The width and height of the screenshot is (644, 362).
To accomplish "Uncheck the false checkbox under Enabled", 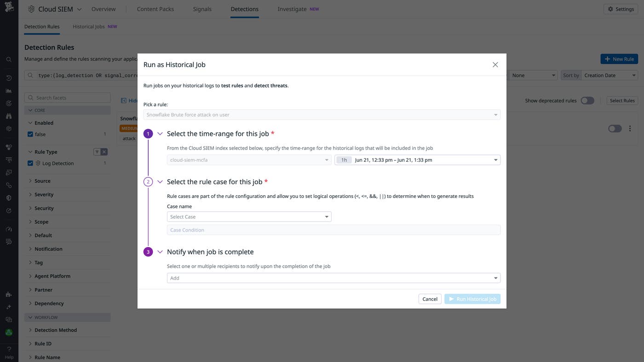I will (x=30, y=134).
